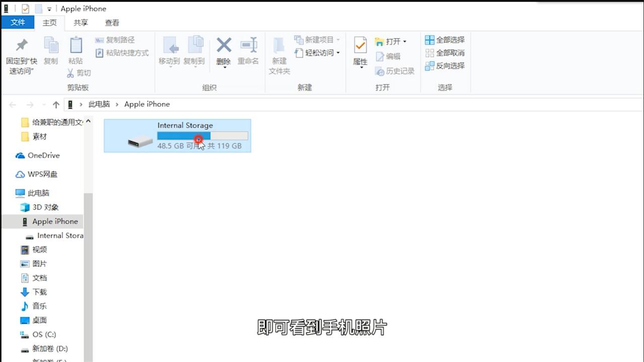The image size is (644, 362).
Task: Select Internal Storage in sidebar tree
Action: pos(54,236)
